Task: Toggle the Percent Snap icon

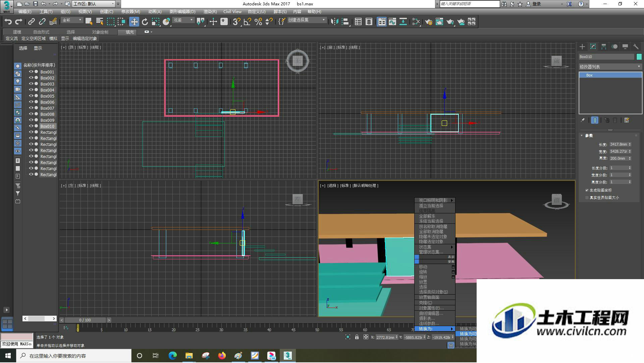Action: 258,22
